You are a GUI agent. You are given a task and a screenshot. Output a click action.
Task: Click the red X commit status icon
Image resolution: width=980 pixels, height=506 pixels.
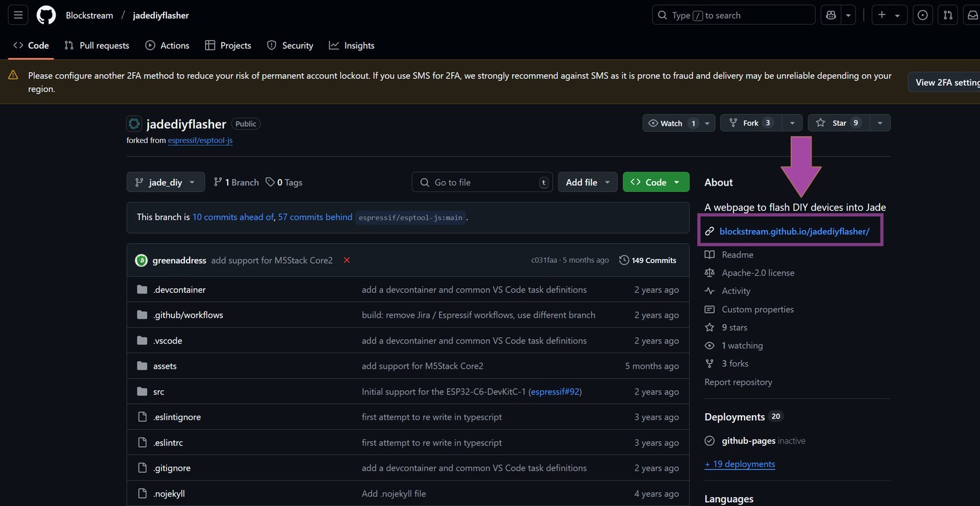[346, 260]
